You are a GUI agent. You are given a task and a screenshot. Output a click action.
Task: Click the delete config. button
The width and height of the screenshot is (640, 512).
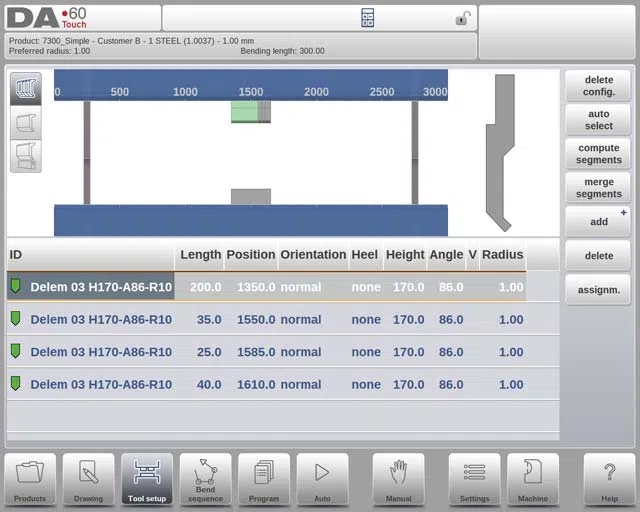[598, 86]
